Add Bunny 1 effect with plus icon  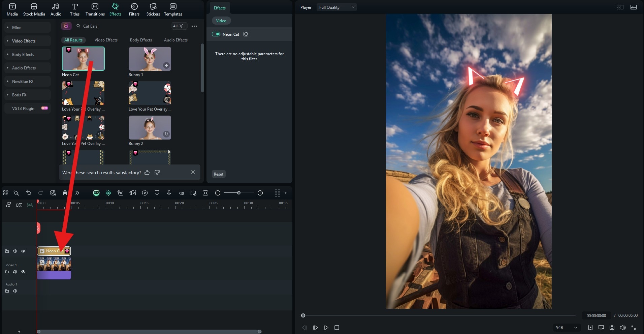166,65
